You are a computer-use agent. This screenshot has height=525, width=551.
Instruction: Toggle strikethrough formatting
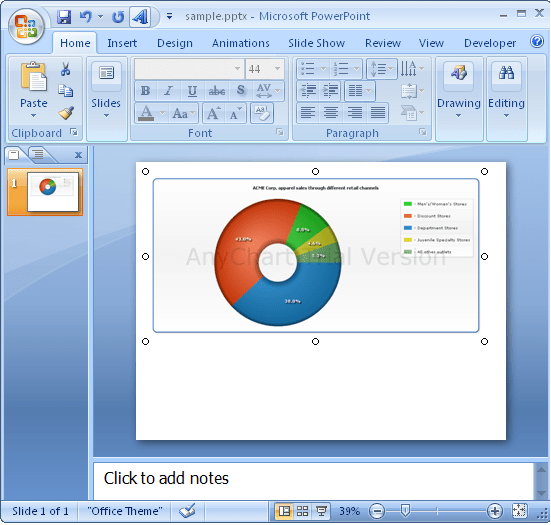[216, 91]
